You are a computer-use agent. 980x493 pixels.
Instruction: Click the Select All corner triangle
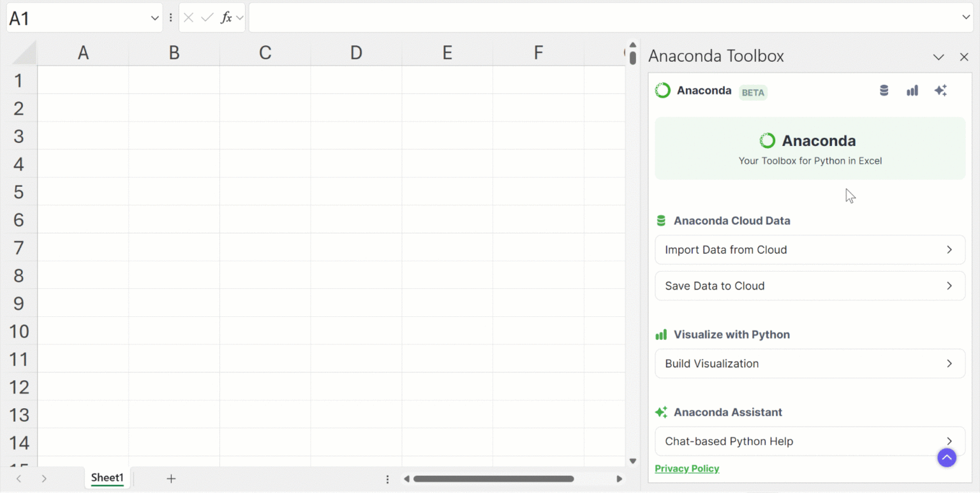pos(24,52)
